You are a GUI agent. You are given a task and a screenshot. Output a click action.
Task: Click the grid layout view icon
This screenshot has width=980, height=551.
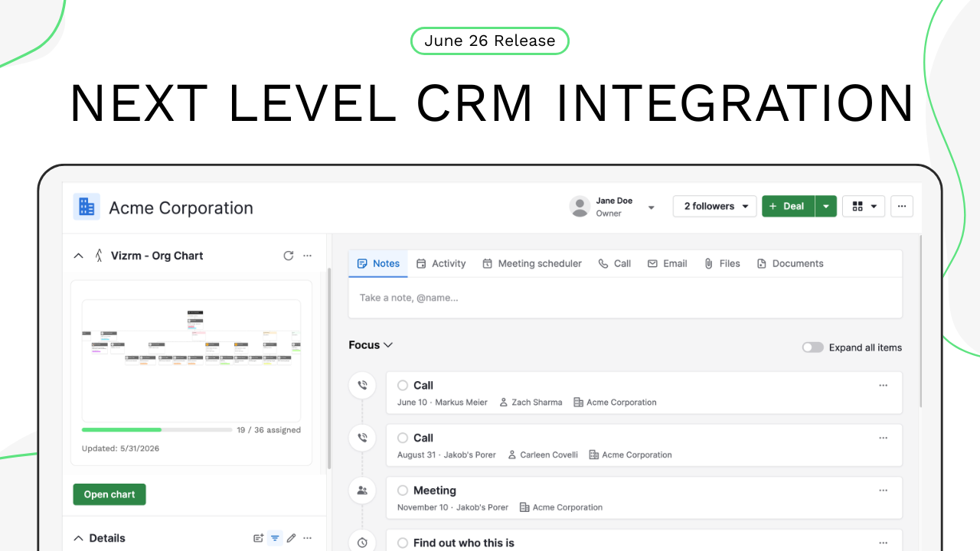(x=857, y=206)
